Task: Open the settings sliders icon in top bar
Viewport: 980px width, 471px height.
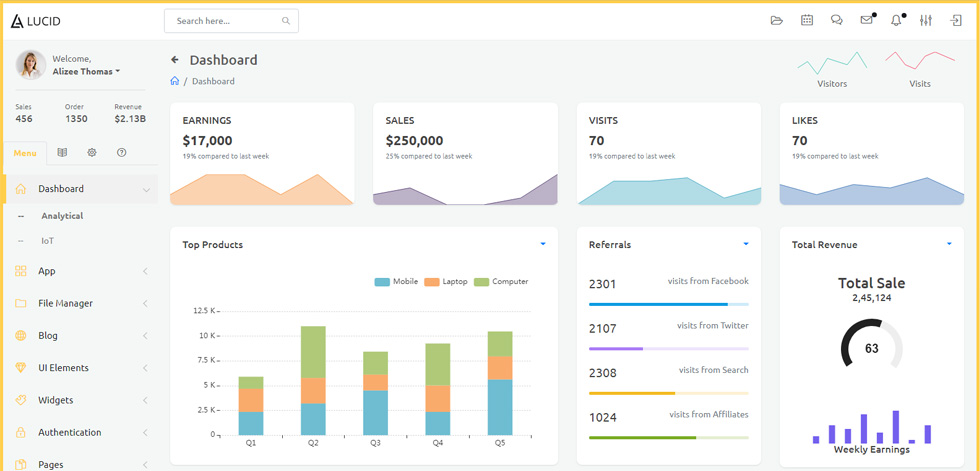Action: point(926,21)
